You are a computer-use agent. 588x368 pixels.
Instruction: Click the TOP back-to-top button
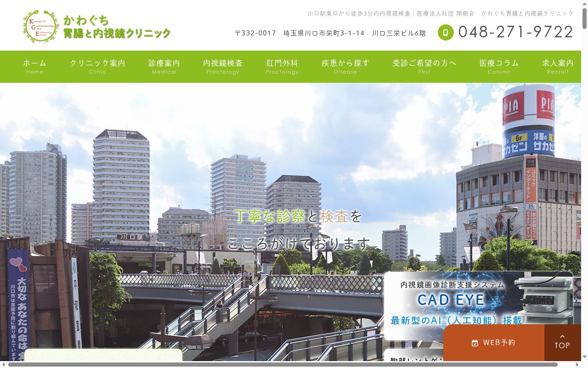[563, 343]
